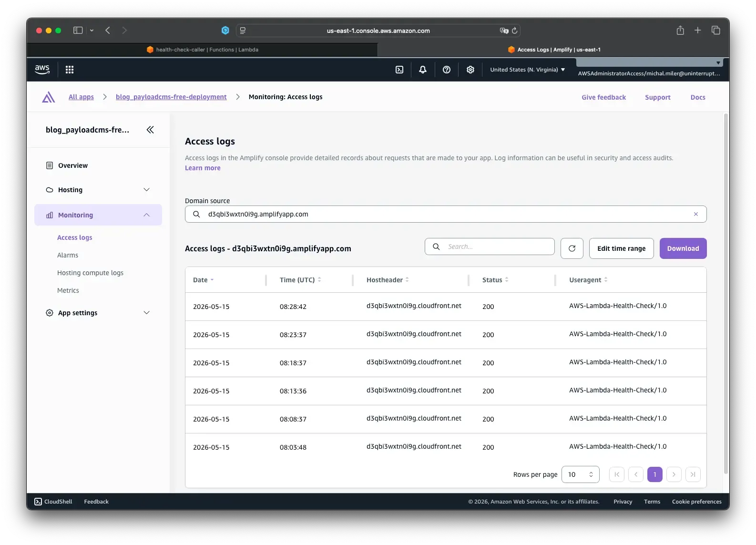Viewport: 756px width, 545px height.
Task: Reload the page in address bar
Action: point(515,31)
